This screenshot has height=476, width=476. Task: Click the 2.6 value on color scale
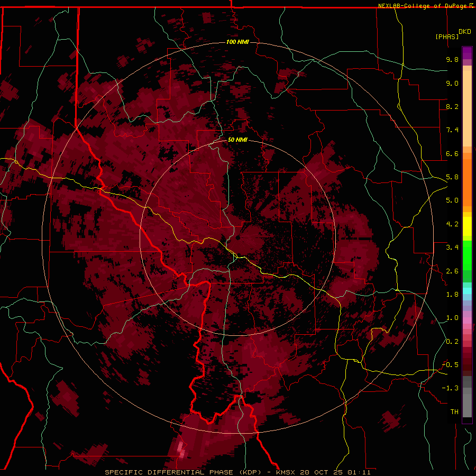click(452, 271)
